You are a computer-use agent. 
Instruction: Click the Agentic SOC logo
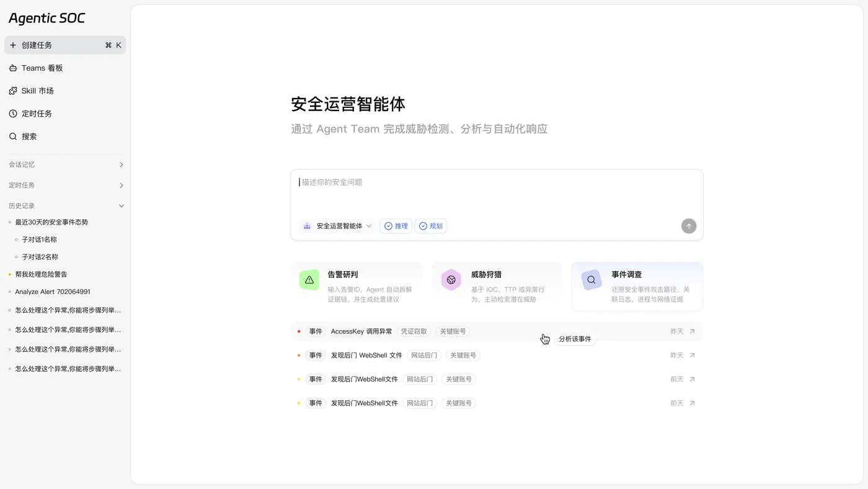point(47,19)
